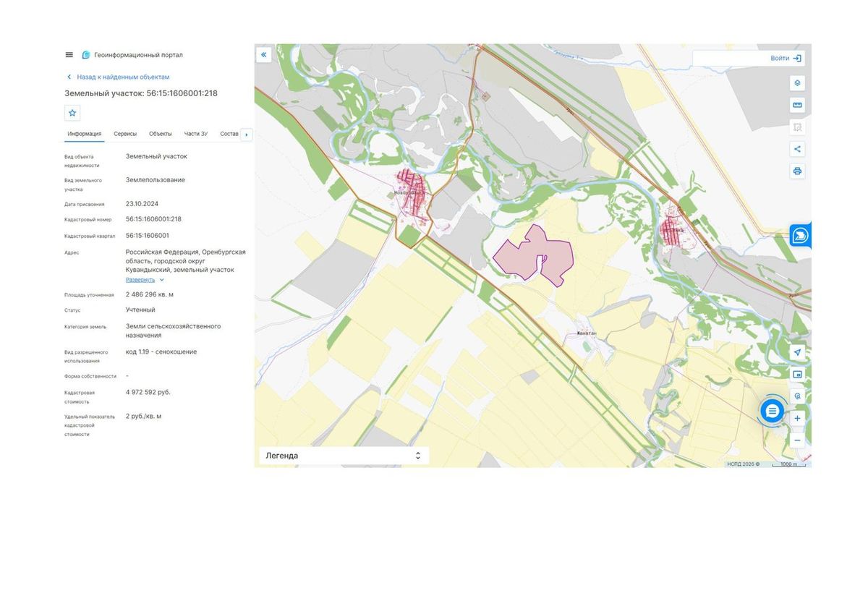Open the overview mini-map
This screenshot has height=614, width=868.
click(797, 375)
